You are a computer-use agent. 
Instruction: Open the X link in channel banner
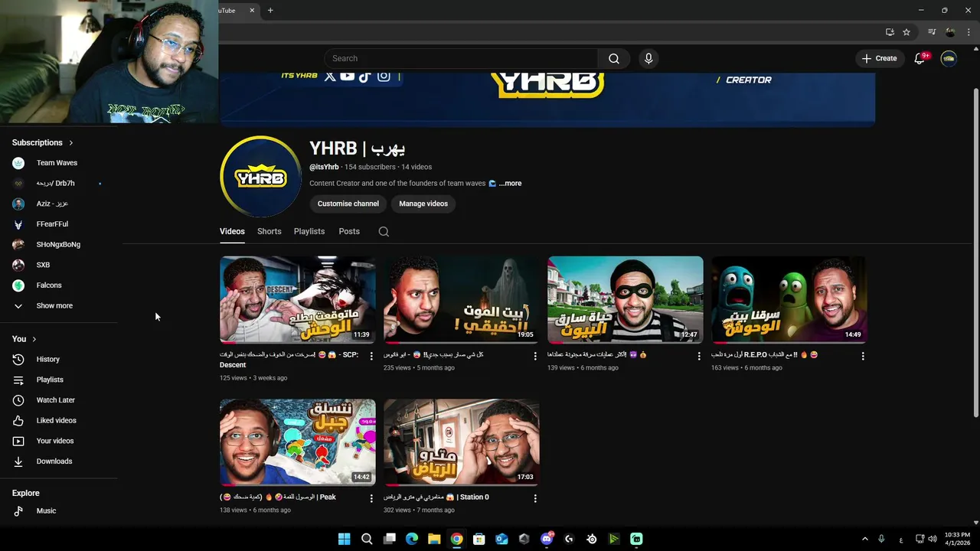(330, 76)
